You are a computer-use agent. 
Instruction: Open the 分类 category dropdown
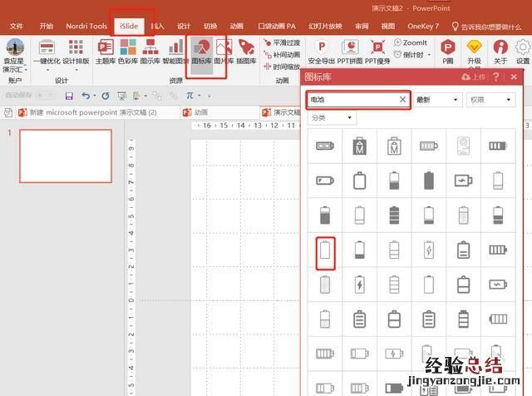331,118
